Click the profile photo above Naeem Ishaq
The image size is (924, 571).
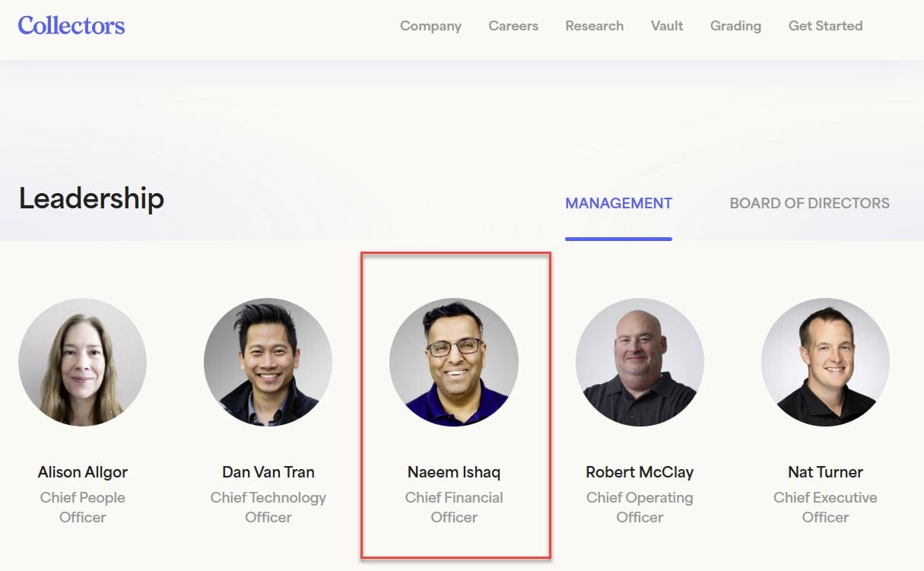tap(454, 362)
